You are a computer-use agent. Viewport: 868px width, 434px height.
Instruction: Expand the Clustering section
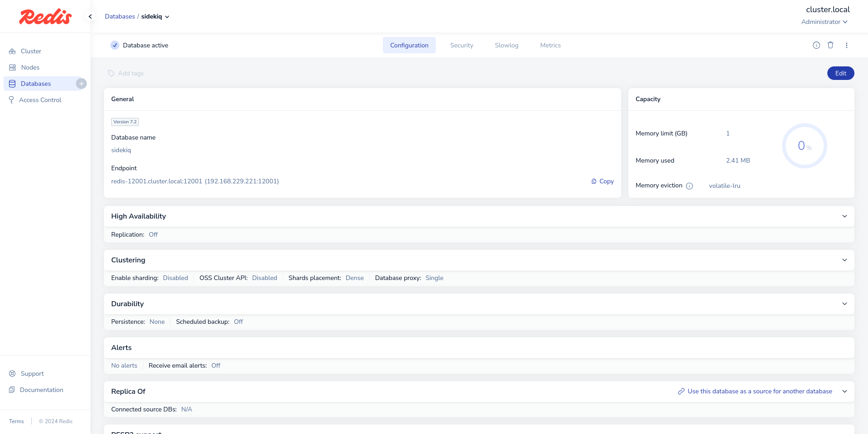coord(844,260)
